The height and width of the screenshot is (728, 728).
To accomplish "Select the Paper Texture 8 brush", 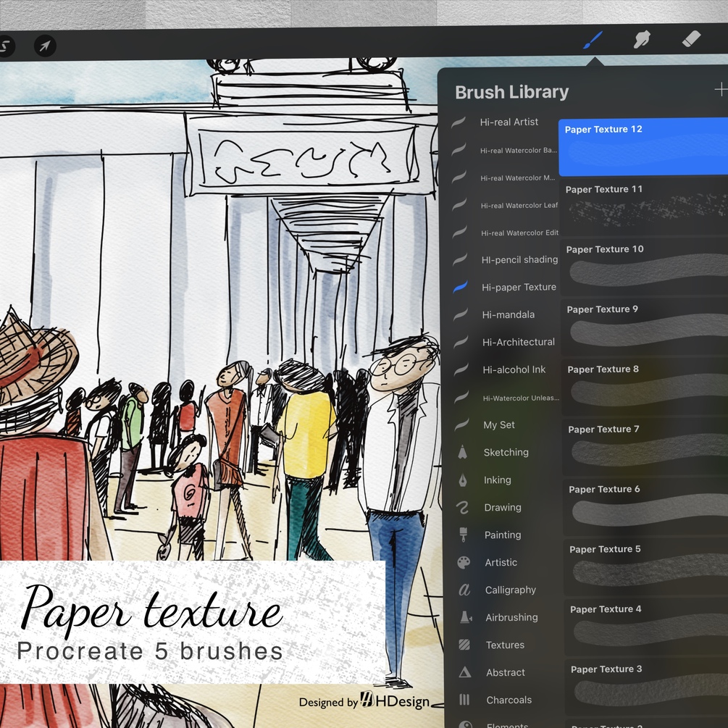I will (645, 387).
